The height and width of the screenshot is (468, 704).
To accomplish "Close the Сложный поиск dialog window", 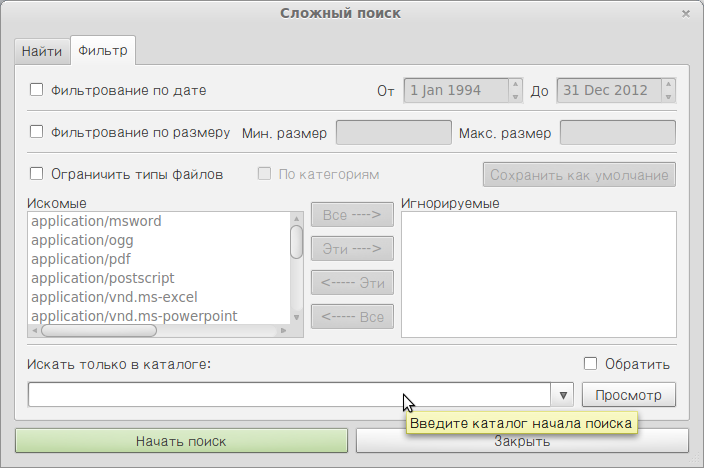I will [x=686, y=14].
